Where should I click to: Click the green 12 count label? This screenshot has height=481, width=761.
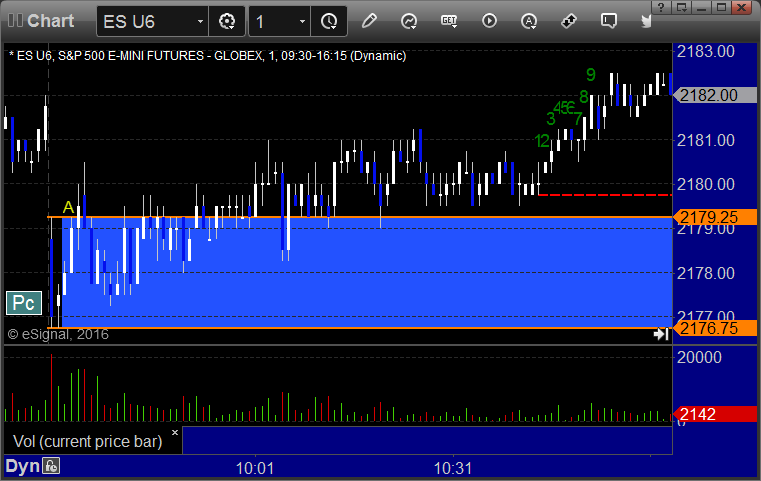tap(542, 141)
